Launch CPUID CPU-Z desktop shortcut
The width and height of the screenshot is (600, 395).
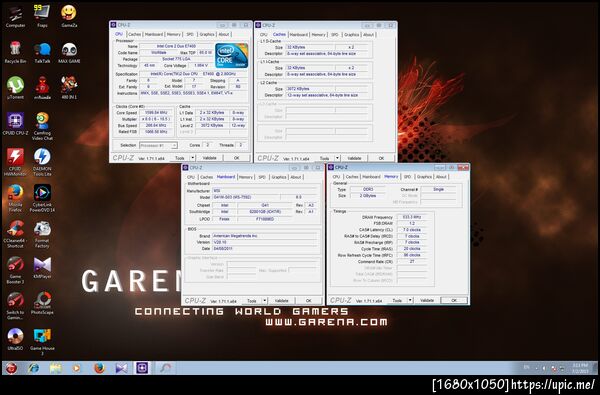[15, 124]
